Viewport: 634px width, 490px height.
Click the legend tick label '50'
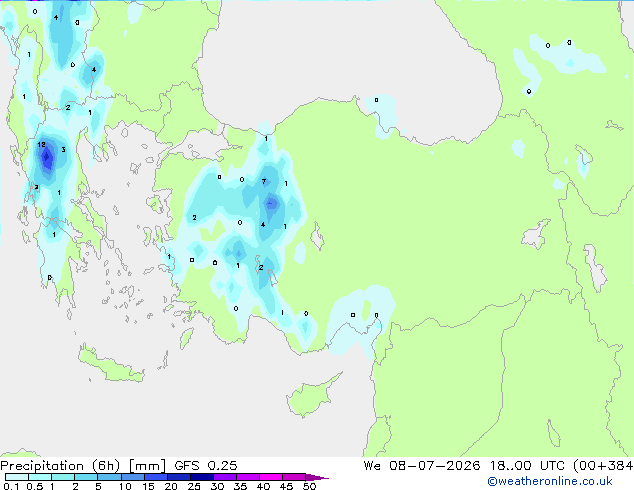(x=309, y=486)
